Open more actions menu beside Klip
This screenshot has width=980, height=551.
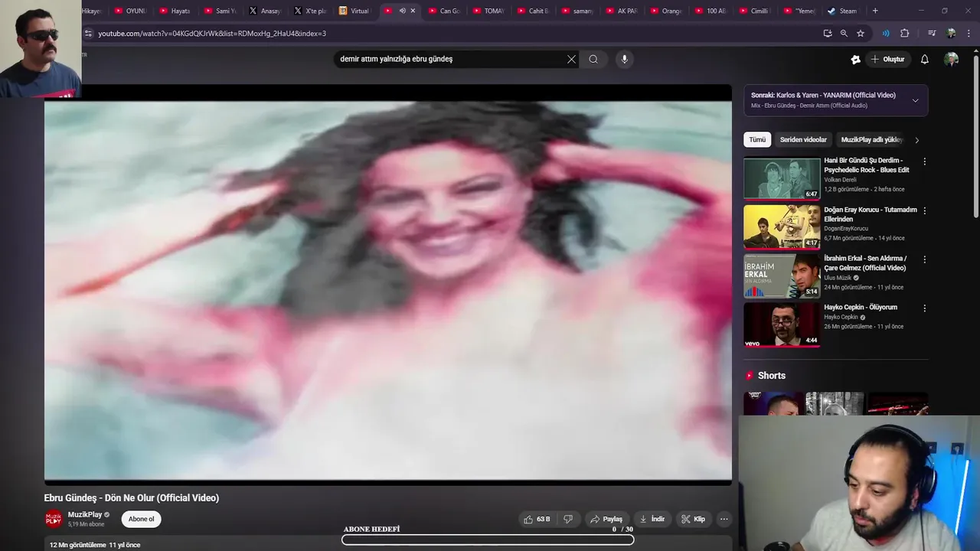724,519
